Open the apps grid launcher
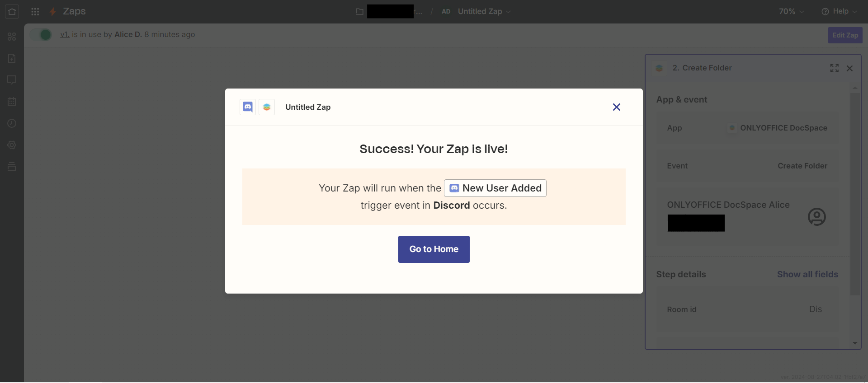This screenshot has width=868, height=383. (x=35, y=12)
